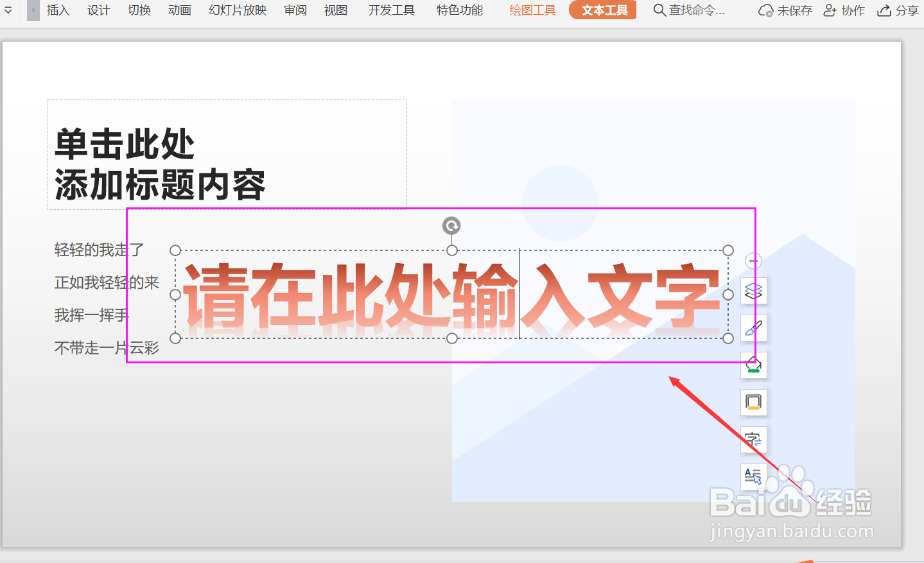
Task: Open the 协作 collaboration button
Action: pos(844,11)
